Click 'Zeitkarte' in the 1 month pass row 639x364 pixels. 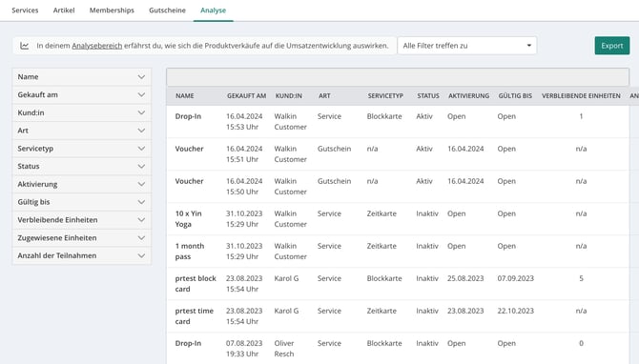tap(381, 246)
